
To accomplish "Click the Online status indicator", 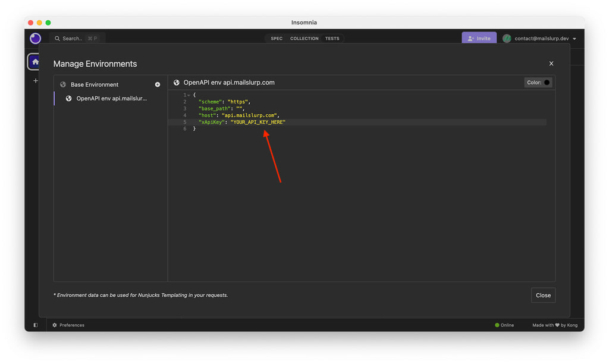I will click(504, 325).
